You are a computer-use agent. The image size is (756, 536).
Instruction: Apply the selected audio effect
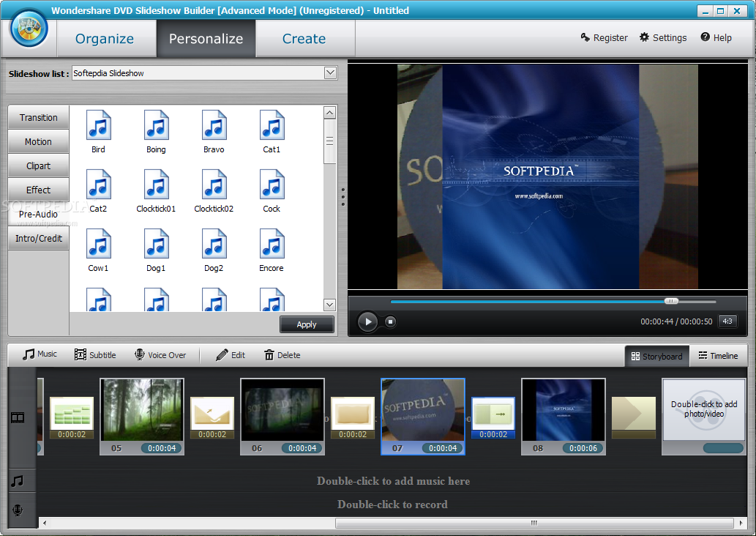coord(307,324)
